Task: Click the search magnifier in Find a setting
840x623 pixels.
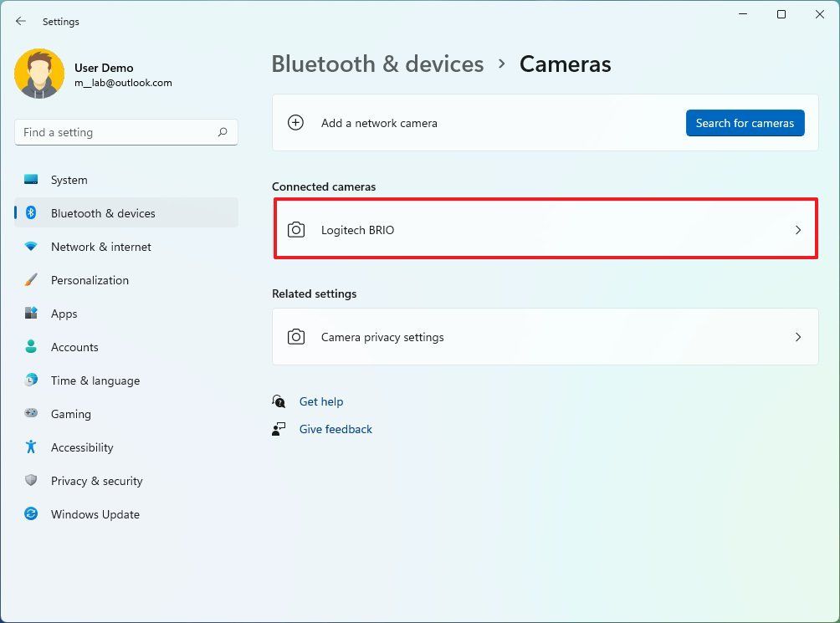Action: [x=223, y=132]
